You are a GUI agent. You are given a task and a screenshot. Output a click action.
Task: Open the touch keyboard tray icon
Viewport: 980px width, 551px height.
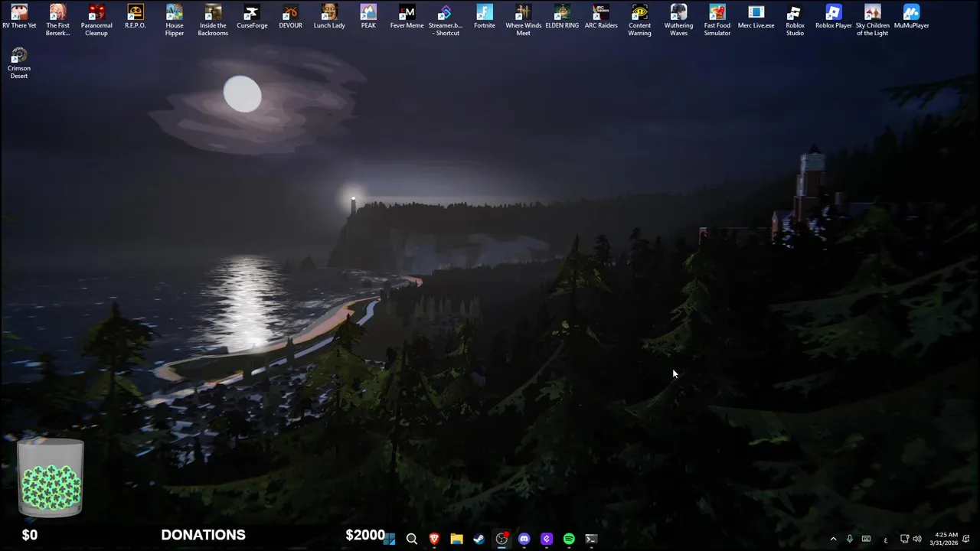point(866,539)
